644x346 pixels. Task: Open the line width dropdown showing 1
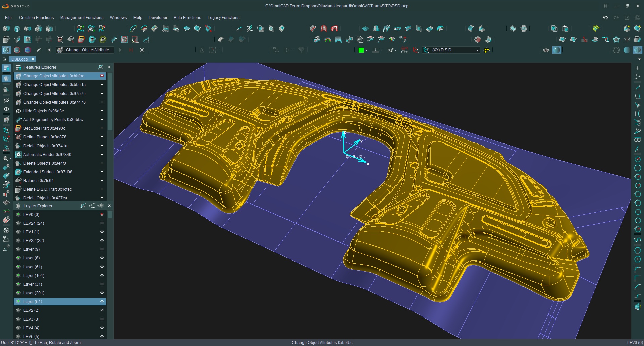(x=377, y=50)
